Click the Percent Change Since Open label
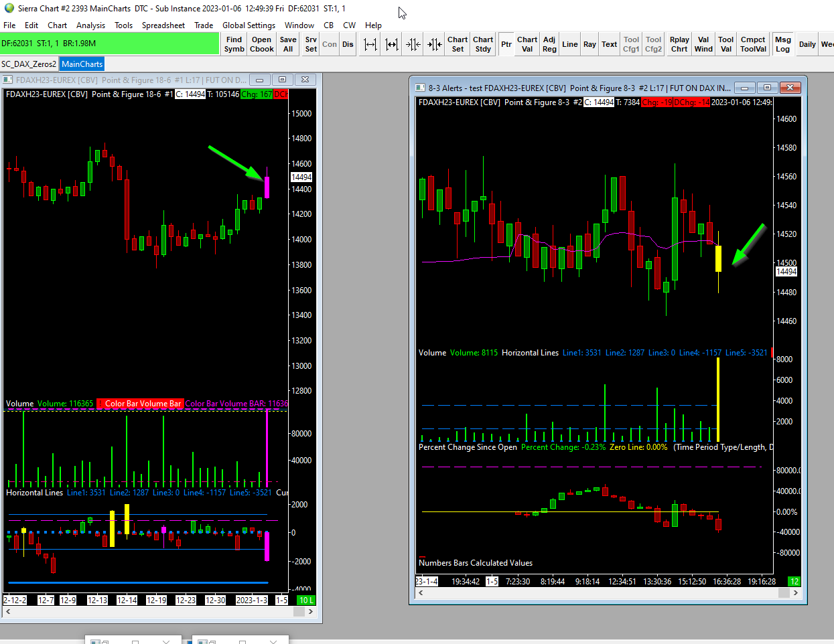834x644 pixels. click(468, 447)
